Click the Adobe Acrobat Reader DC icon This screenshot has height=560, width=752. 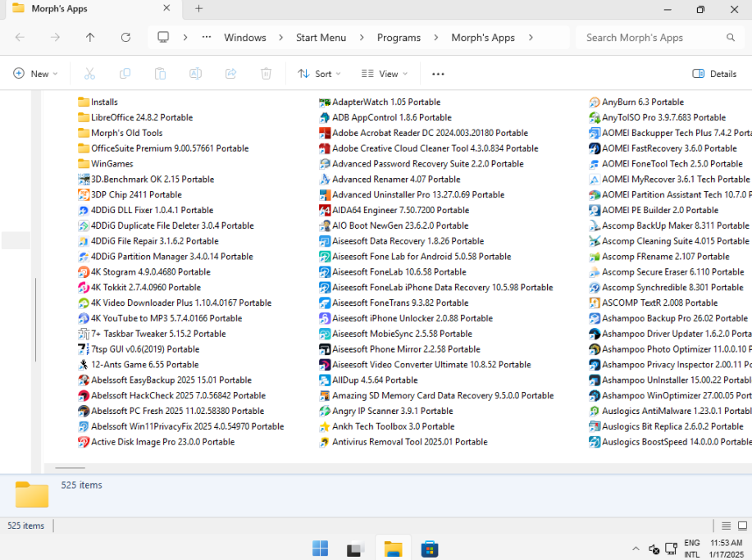(x=325, y=133)
